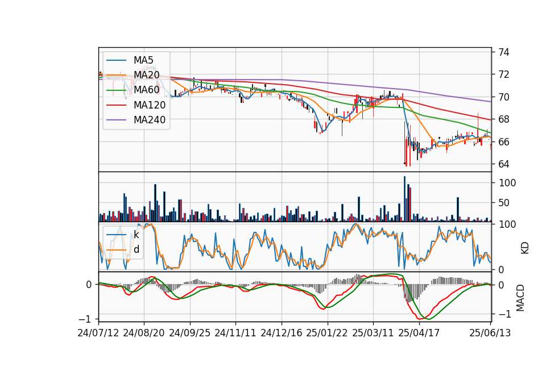Click the MA120 legend label
546x392 pixels.
point(150,105)
